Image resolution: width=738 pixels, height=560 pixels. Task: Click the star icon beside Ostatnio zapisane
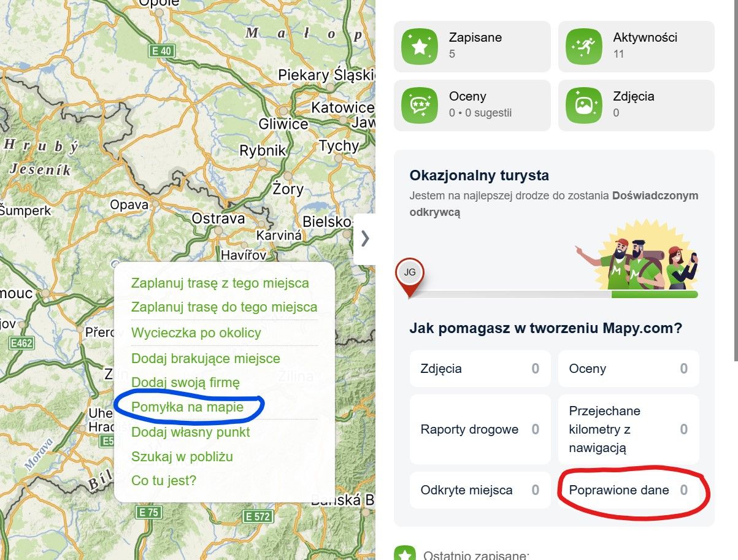point(405,553)
